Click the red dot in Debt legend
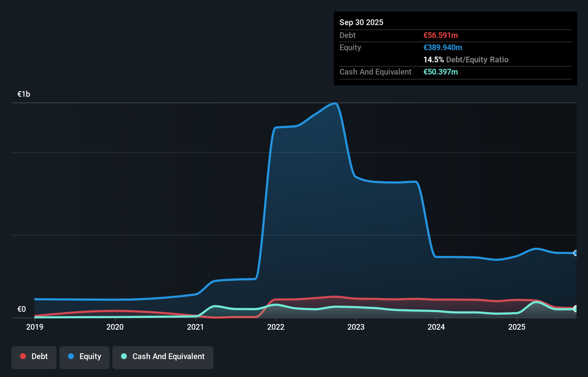Screen dimensions: 588x377 pos(23,356)
